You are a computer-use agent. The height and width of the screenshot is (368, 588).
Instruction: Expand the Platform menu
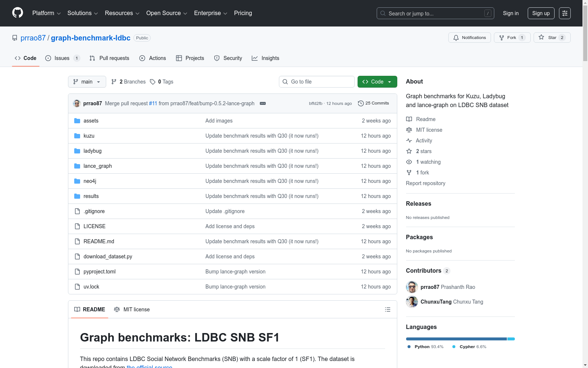47,13
